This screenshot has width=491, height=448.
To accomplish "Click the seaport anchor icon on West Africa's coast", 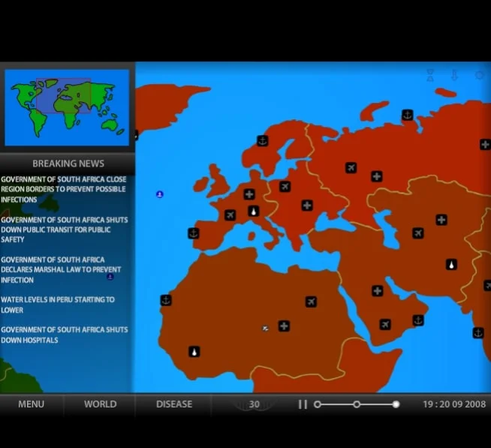I will click(x=166, y=300).
